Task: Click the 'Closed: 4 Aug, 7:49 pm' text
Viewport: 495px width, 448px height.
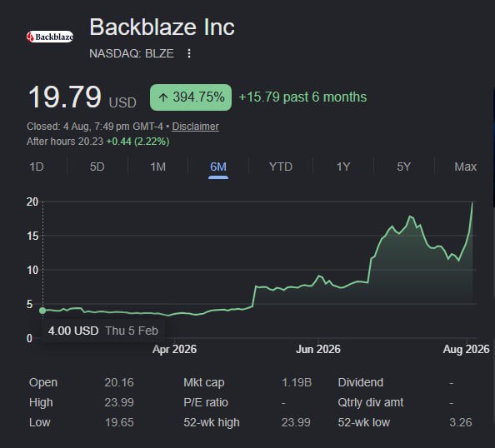Action: click(78, 127)
